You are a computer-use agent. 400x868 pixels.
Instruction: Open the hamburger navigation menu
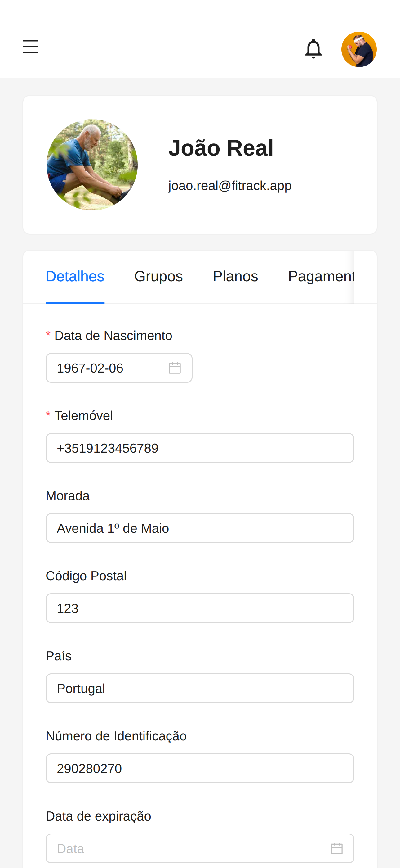click(31, 47)
